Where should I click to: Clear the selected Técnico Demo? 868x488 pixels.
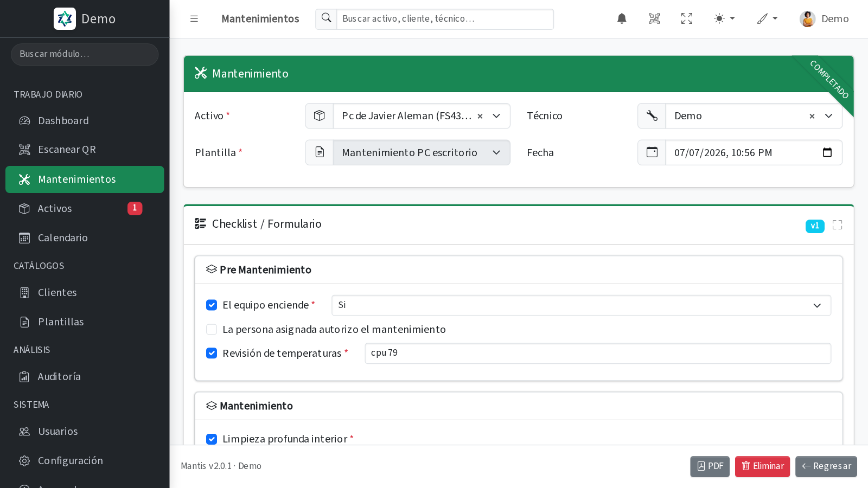[812, 116]
